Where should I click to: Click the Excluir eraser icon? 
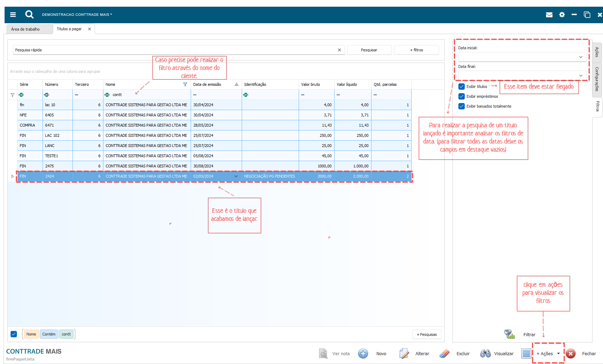click(445, 353)
